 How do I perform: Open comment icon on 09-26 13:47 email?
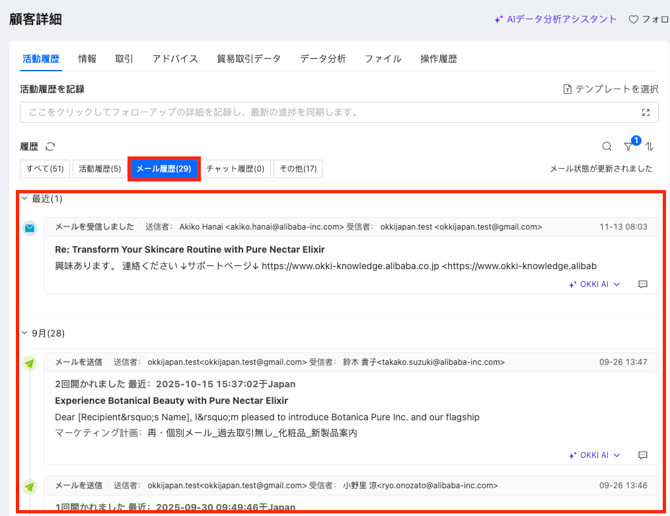[x=643, y=455]
